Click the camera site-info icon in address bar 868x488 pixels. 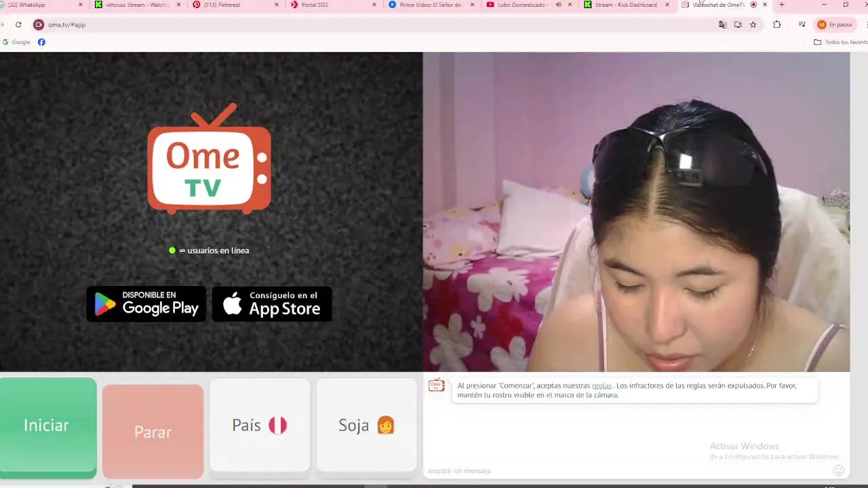coord(39,24)
